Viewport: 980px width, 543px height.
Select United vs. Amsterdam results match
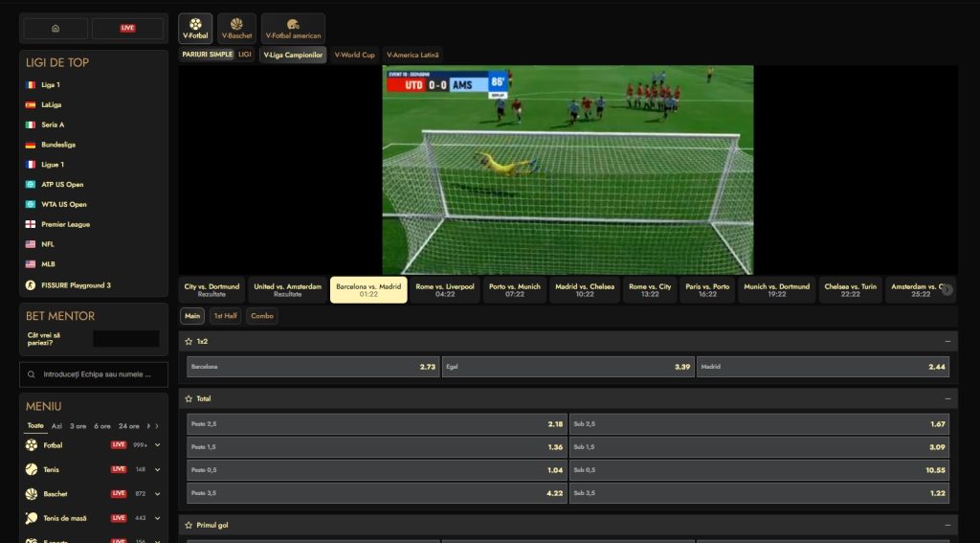tap(287, 290)
